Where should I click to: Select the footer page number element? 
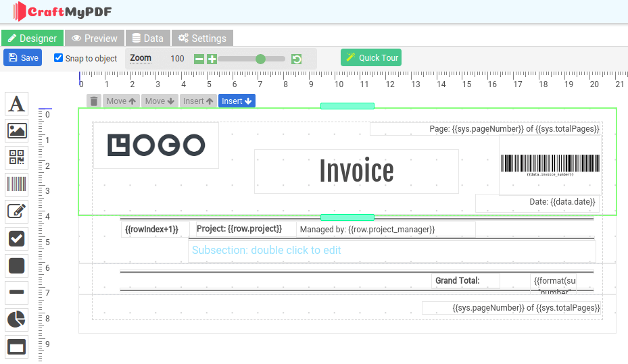click(512, 307)
